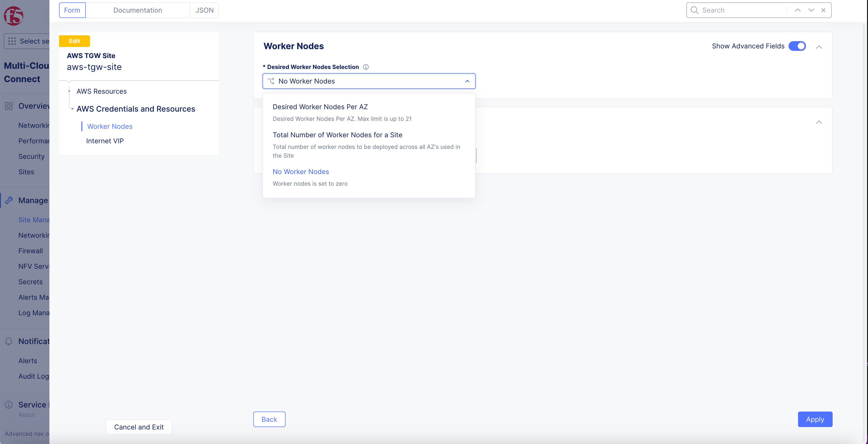Click the Notifications bell icon
This screenshot has width=868, height=444.
click(x=9, y=341)
